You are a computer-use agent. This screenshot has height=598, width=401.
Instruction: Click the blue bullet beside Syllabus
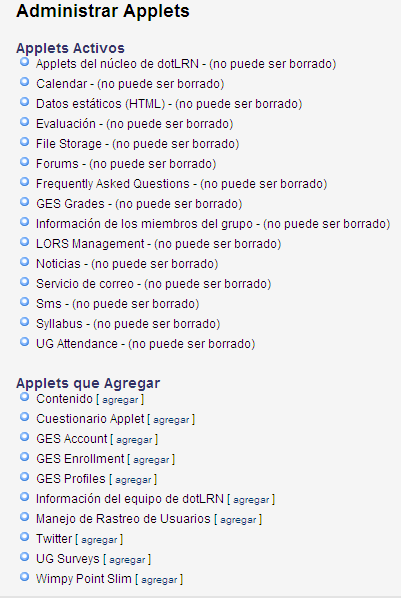(x=24, y=322)
